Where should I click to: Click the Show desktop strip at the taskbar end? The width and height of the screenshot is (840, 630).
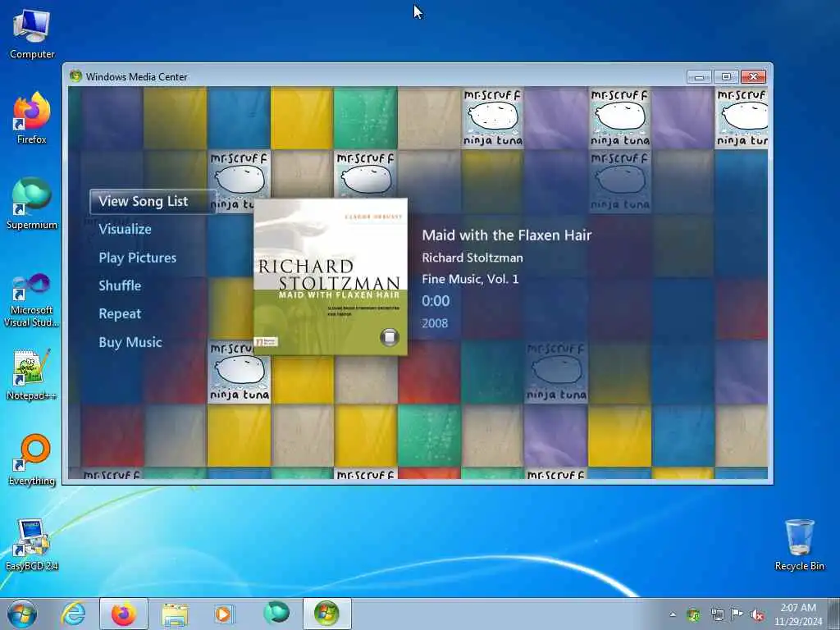(x=834, y=614)
